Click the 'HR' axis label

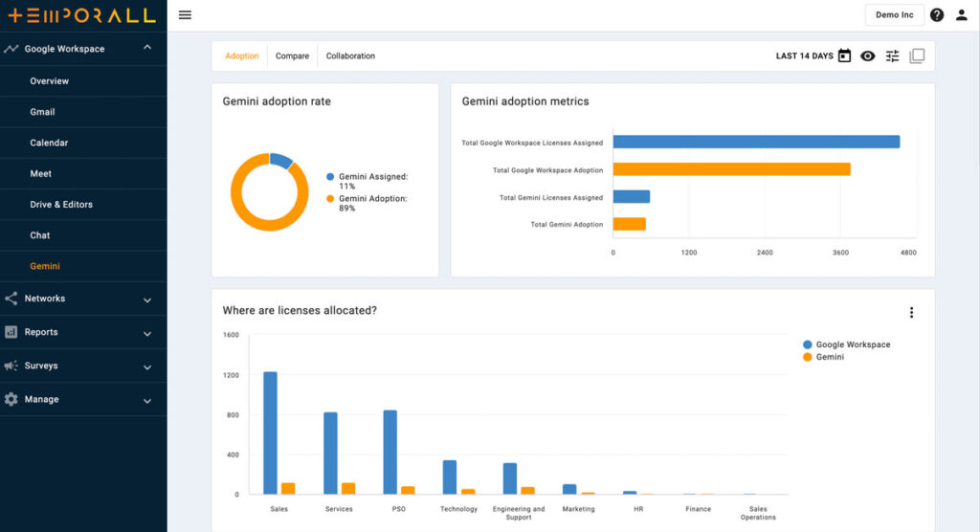click(x=638, y=509)
